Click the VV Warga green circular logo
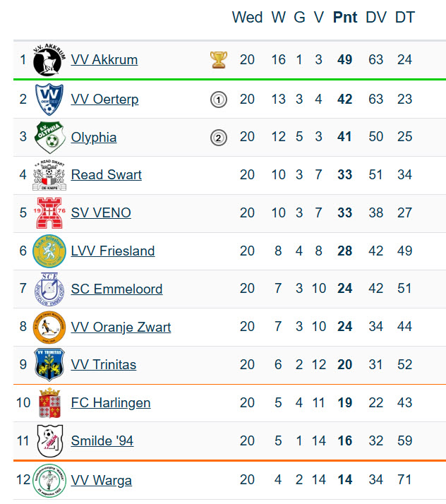Screen dimensions: 446x504 click(x=49, y=481)
